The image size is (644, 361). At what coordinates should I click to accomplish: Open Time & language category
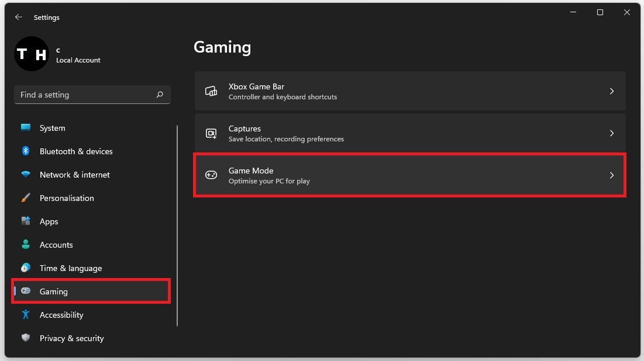pyautogui.click(x=91, y=268)
